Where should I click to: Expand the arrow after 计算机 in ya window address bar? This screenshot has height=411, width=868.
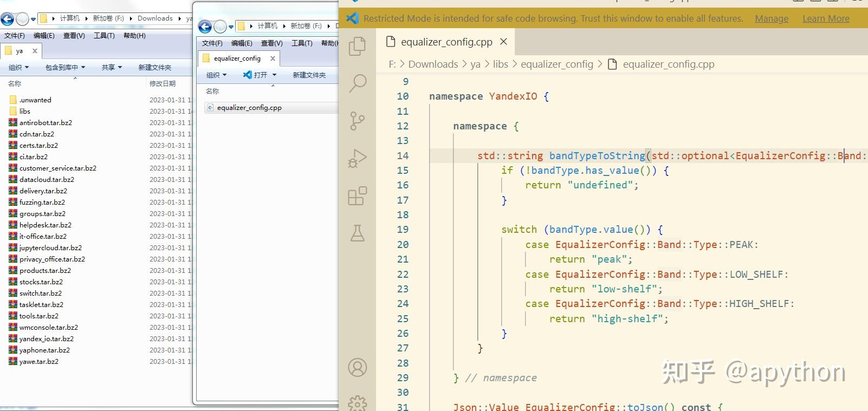[86, 18]
